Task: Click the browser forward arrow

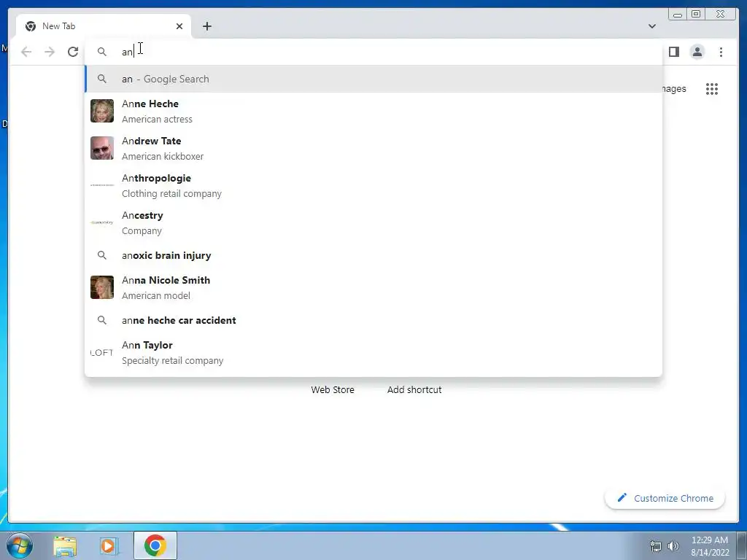Action: (50, 52)
